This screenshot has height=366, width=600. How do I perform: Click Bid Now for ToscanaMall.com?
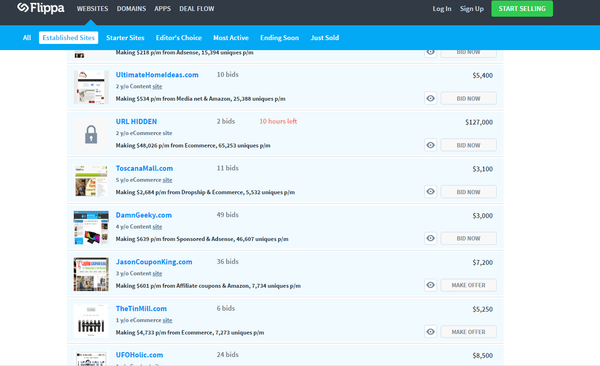click(x=468, y=192)
